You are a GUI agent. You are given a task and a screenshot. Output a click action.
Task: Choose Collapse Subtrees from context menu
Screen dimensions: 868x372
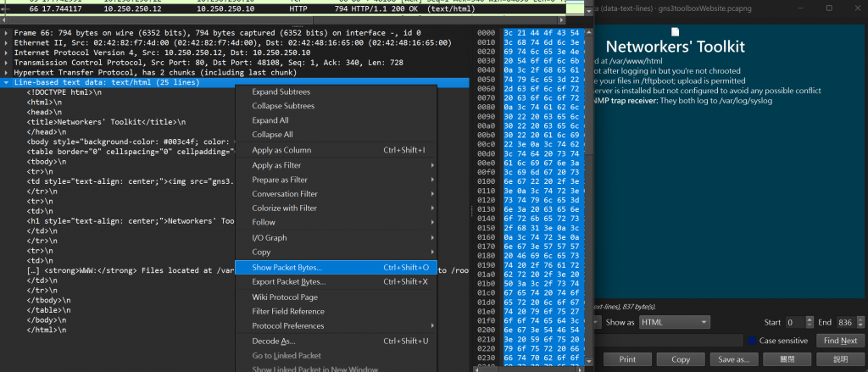(x=336, y=106)
